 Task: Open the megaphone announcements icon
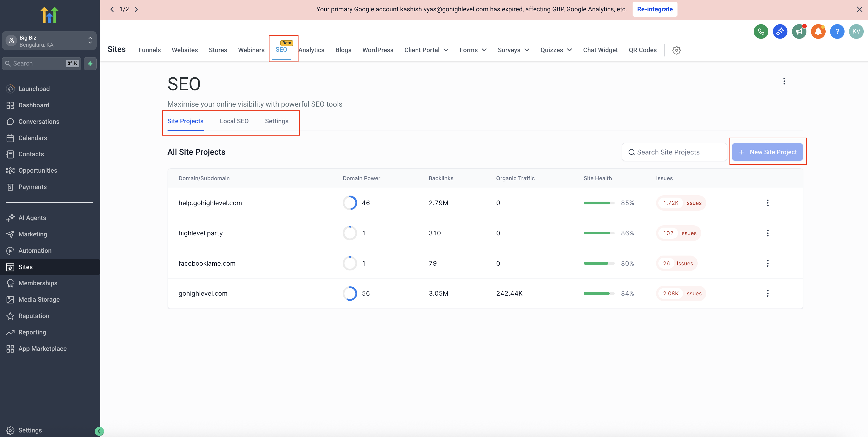click(x=799, y=32)
